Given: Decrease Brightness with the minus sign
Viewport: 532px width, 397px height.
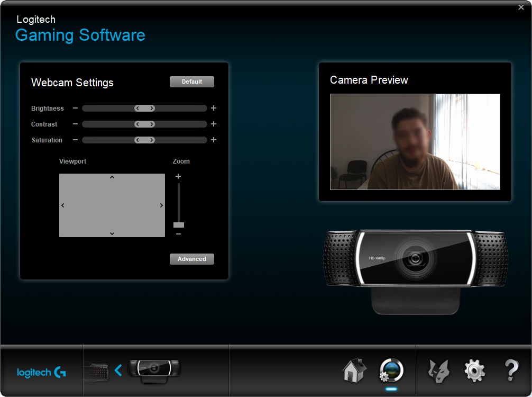Looking at the screenshot, I should click(75, 108).
